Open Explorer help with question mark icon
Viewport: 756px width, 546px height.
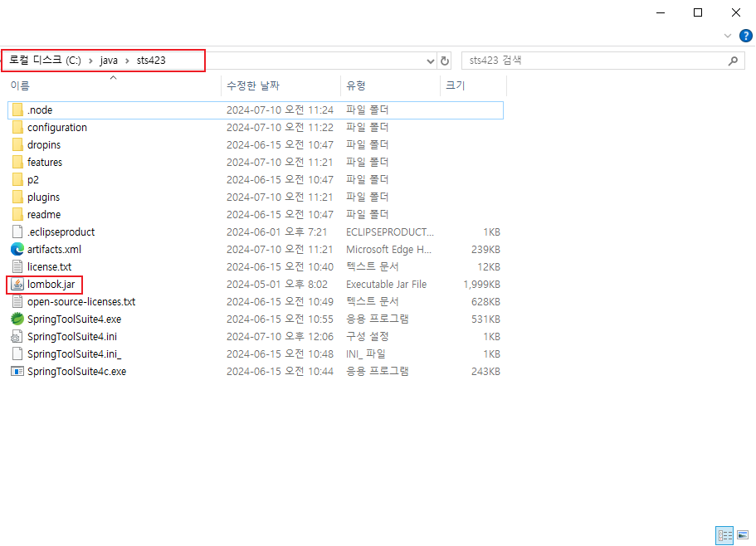[x=745, y=36]
